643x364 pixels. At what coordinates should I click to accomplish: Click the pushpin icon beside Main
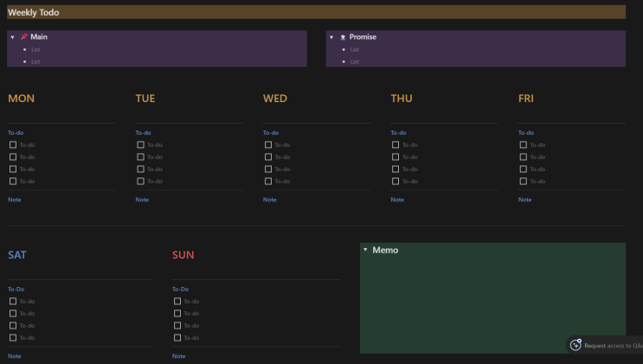24,37
